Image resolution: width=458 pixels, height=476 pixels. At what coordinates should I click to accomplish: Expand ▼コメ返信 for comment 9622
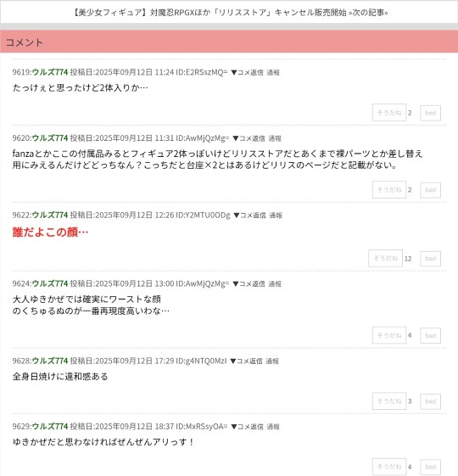249,216
